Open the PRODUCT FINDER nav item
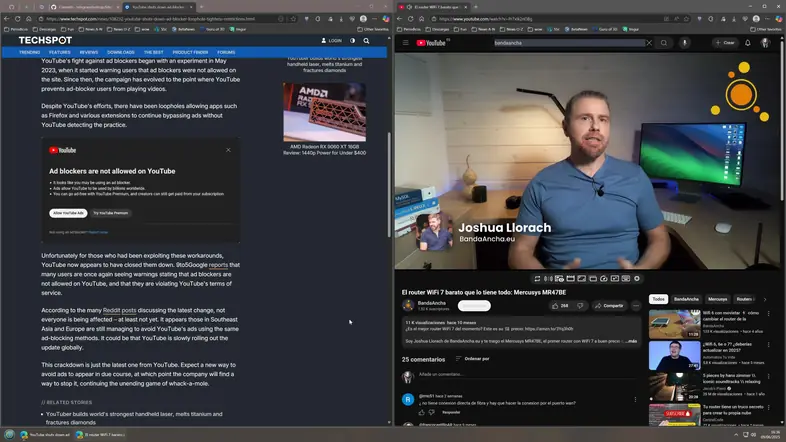The width and height of the screenshot is (786, 442). [x=190, y=52]
